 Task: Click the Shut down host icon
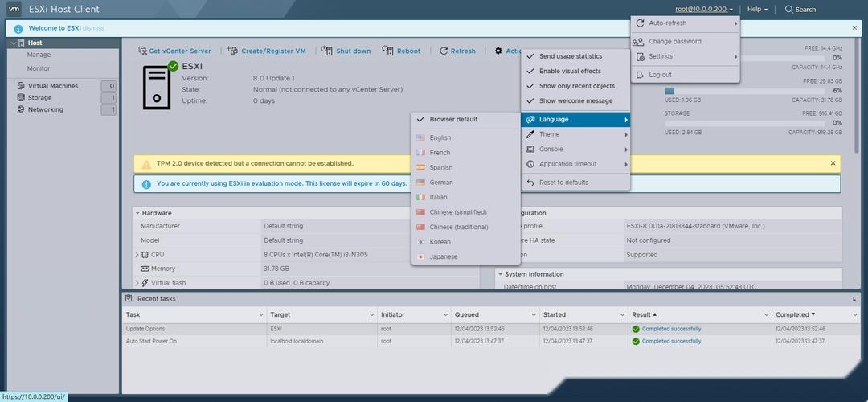[x=327, y=51]
